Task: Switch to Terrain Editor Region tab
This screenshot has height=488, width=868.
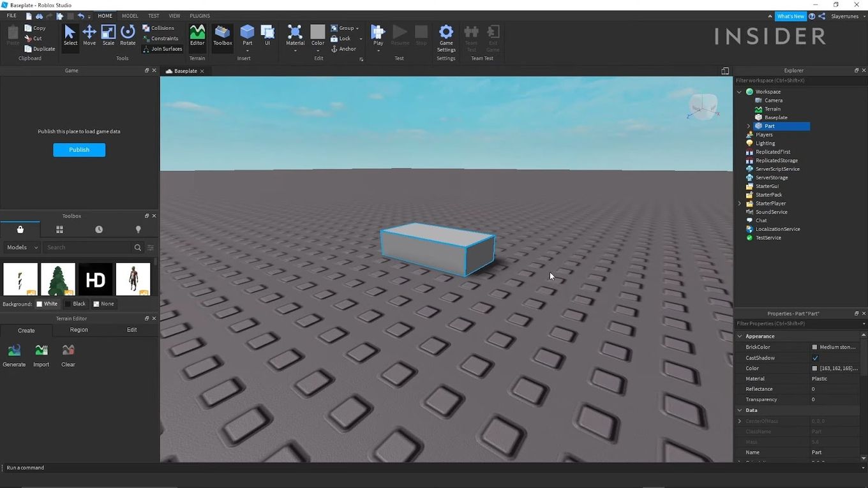Action: 79,330
